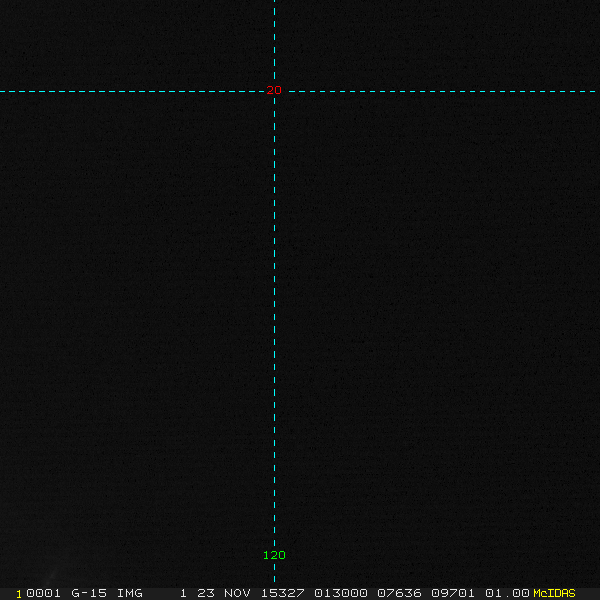600x600 pixels.
Task: Click the 07636 line coordinate value
Action: (x=399, y=593)
